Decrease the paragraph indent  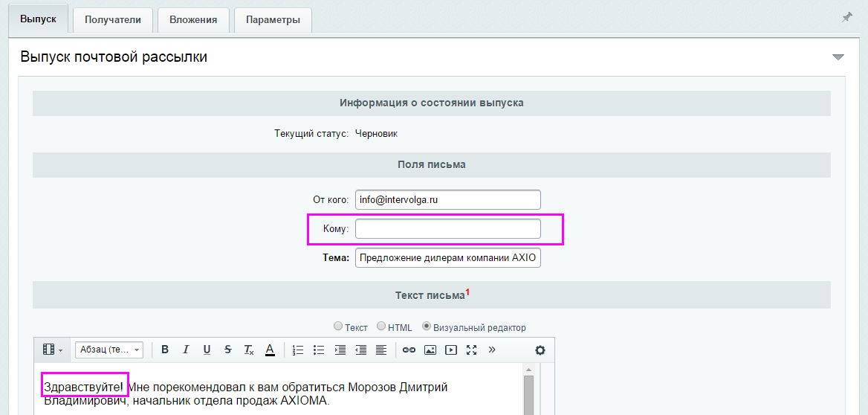[x=360, y=350]
